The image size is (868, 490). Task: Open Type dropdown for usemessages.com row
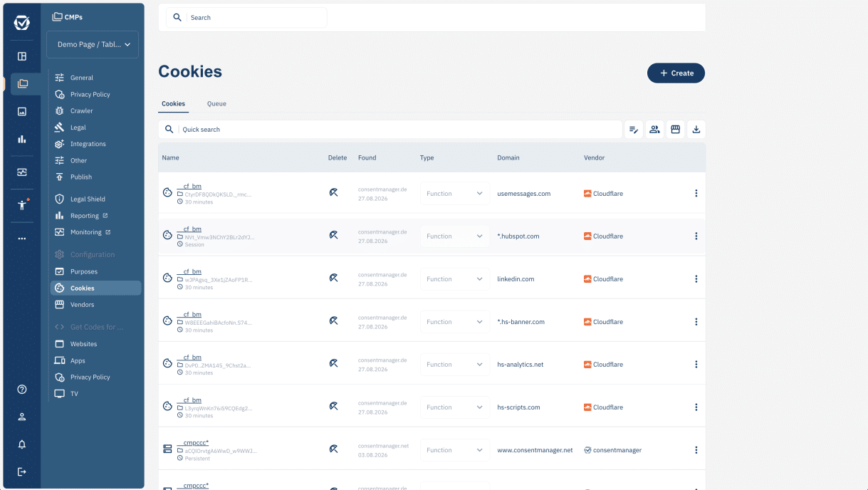[454, 194]
